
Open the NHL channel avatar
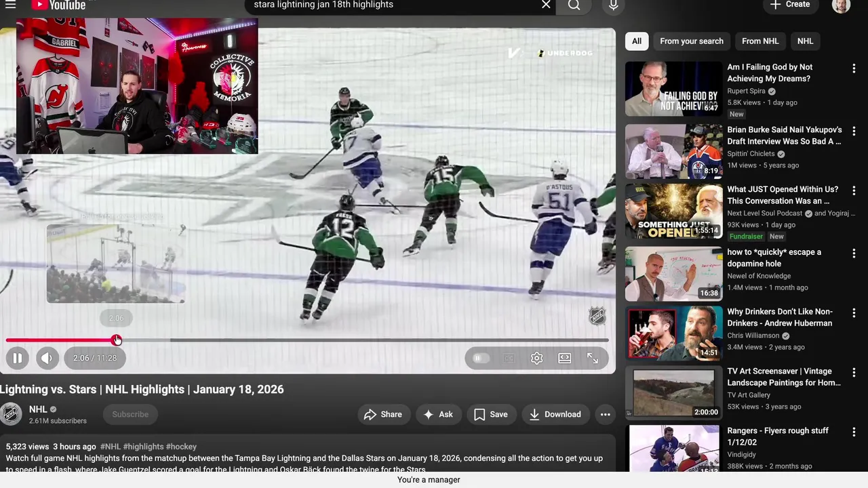(11, 414)
